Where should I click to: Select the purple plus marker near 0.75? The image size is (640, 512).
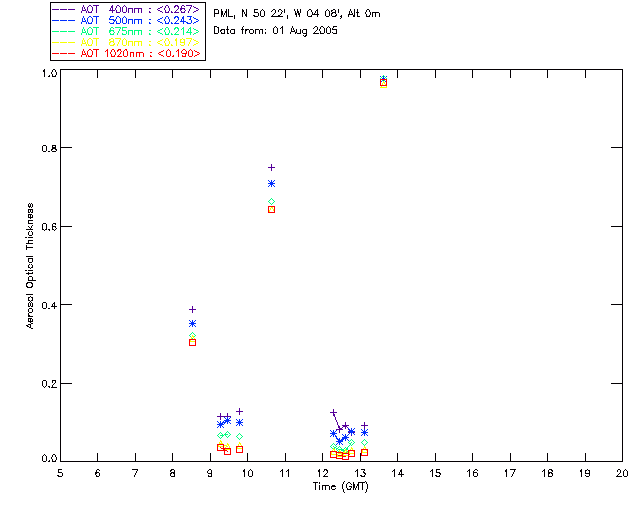pos(271,167)
